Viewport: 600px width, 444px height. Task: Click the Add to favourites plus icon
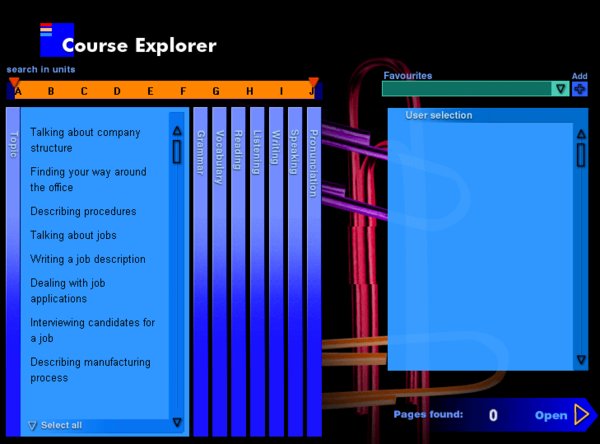pos(580,89)
